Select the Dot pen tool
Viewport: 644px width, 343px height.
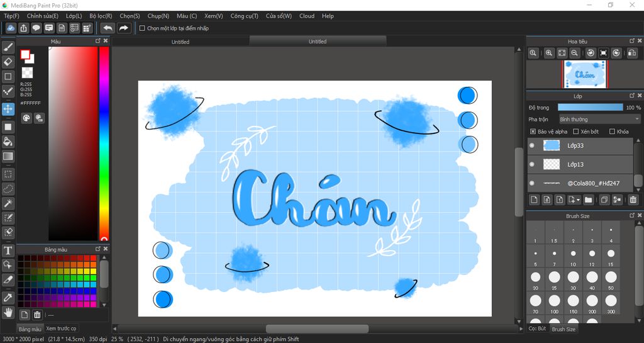(8, 91)
